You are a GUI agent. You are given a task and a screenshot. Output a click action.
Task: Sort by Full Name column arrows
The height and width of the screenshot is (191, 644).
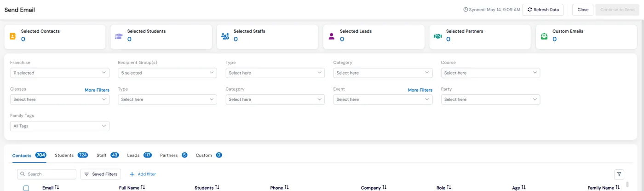click(x=143, y=188)
